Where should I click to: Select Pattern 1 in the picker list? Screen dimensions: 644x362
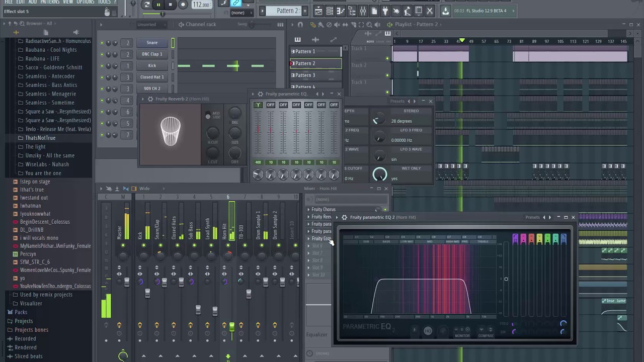315,51
